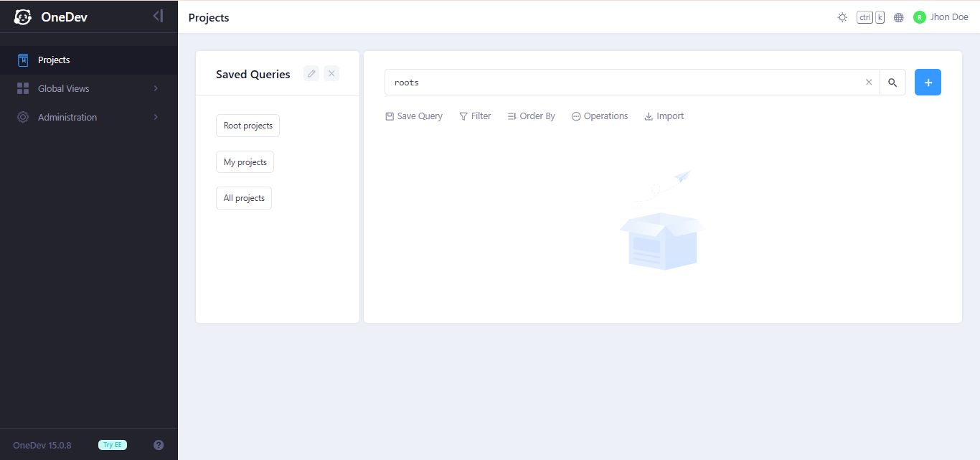Expand the Administration menu
This screenshot has width=980, height=460.
pyautogui.click(x=89, y=117)
